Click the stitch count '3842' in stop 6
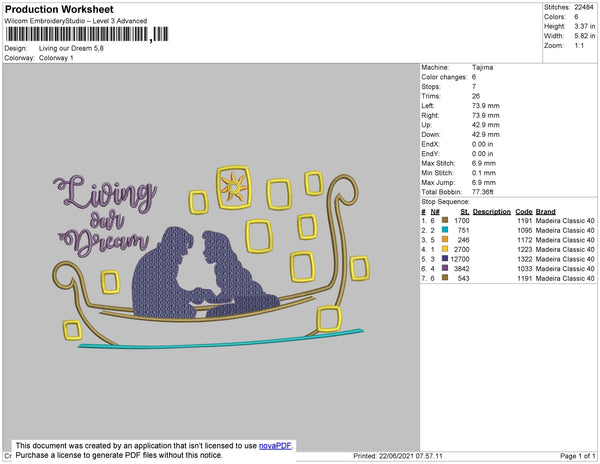Viewport: 600px width, 464px height. 461,269
